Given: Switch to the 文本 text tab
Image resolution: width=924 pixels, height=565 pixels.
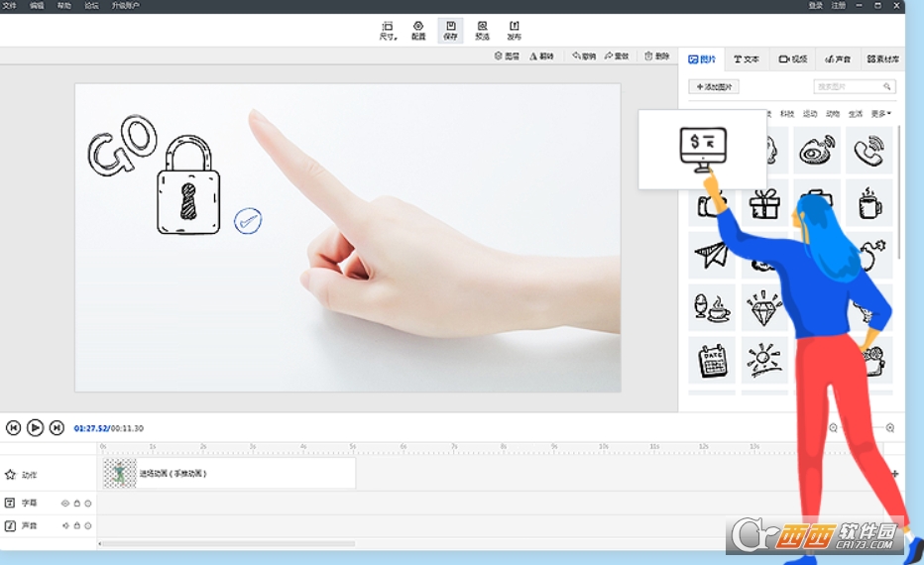Looking at the screenshot, I should [x=747, y=59].
